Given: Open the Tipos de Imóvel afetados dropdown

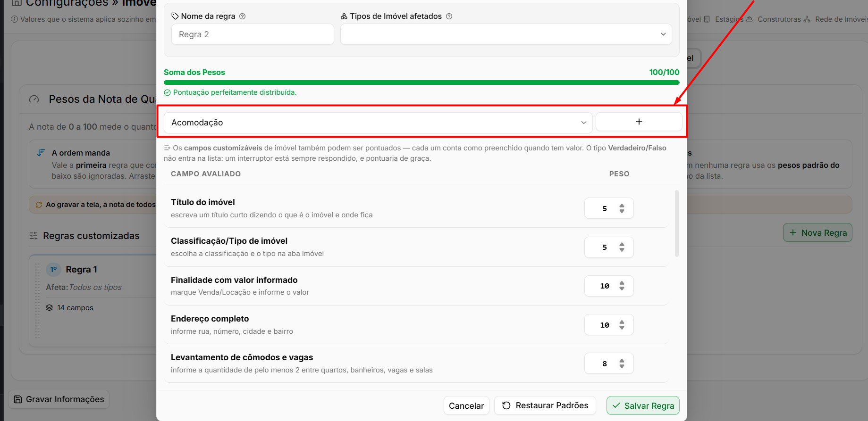Looking at the screenshot, I should pos(506,34).
